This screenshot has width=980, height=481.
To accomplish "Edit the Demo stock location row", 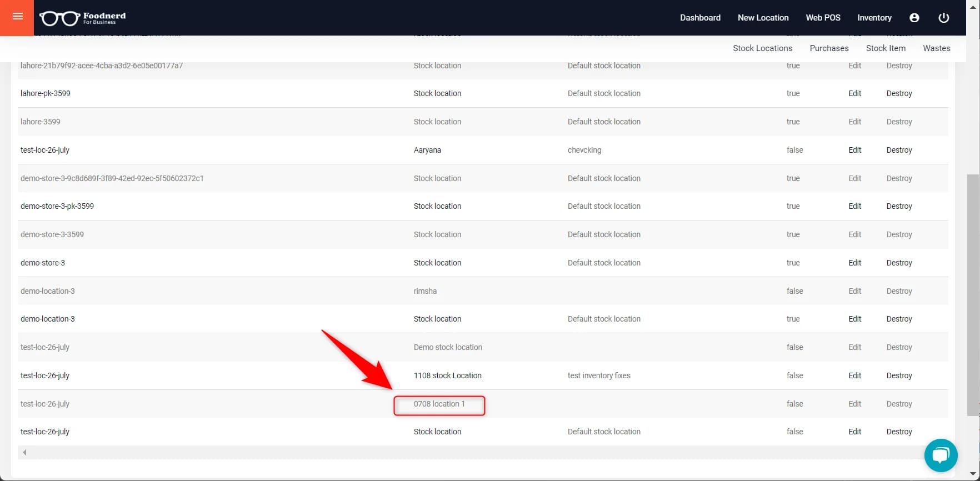I will [x=854, y=347].
